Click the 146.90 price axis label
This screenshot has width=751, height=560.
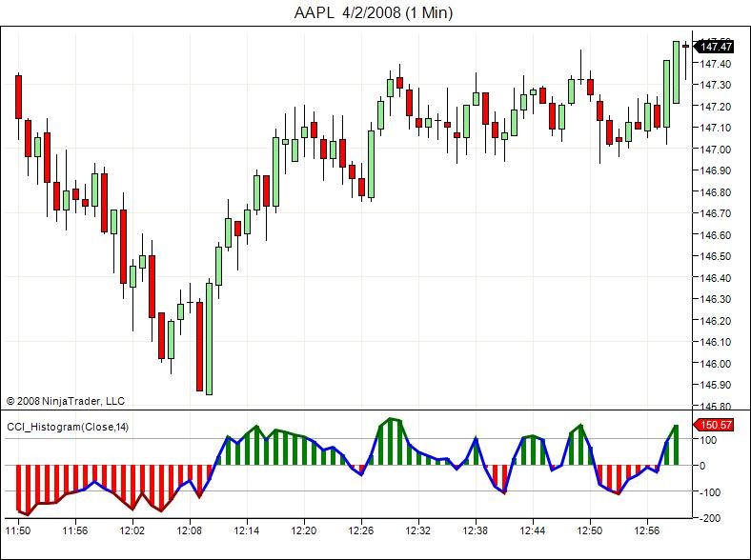716,170
